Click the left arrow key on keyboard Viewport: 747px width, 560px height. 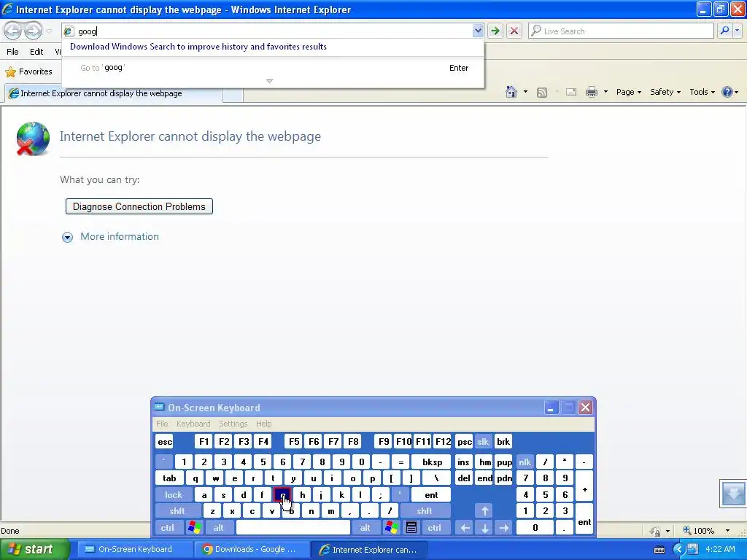(x=465, y=528)
